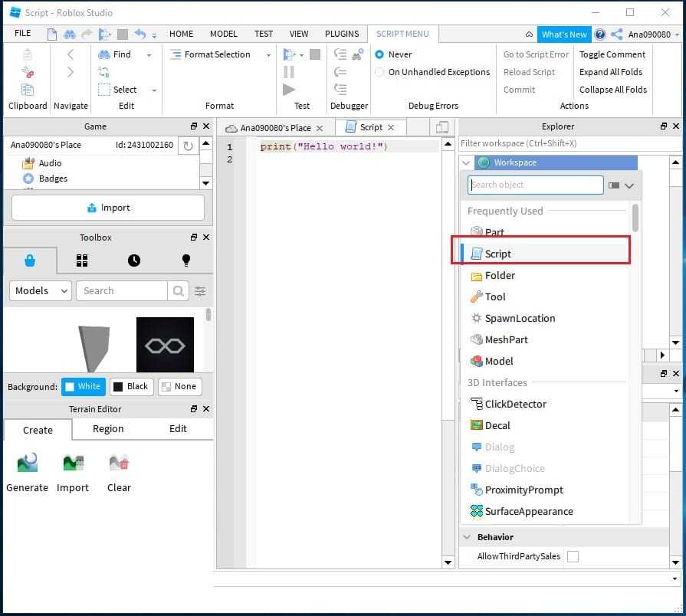The width and height of the screenshot is (686, 616).
Task: Click the refresh icon next to game Id
Action: tap(188, 146)
